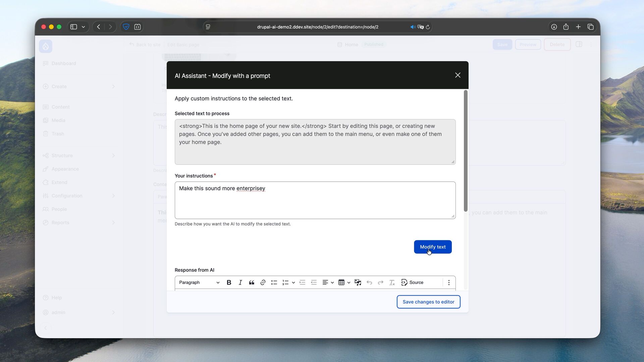
Task: Click the insert link icon
Action: coord(263,283)
